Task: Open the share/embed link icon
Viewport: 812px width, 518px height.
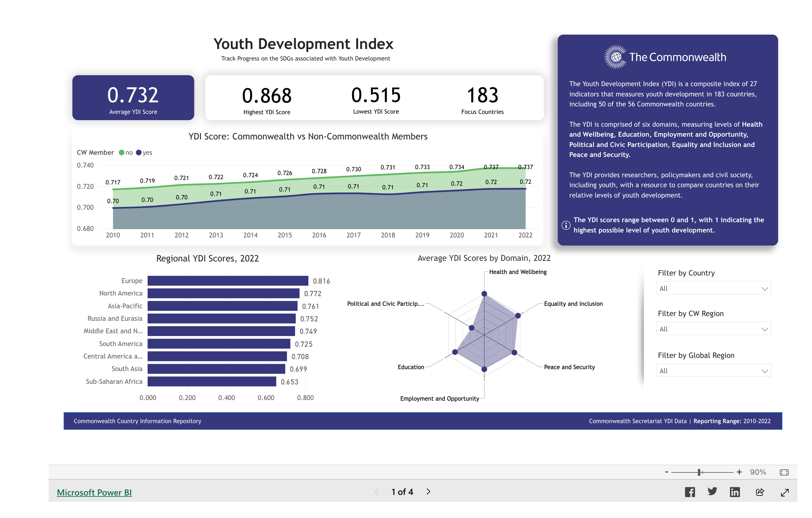Action: 760,492
